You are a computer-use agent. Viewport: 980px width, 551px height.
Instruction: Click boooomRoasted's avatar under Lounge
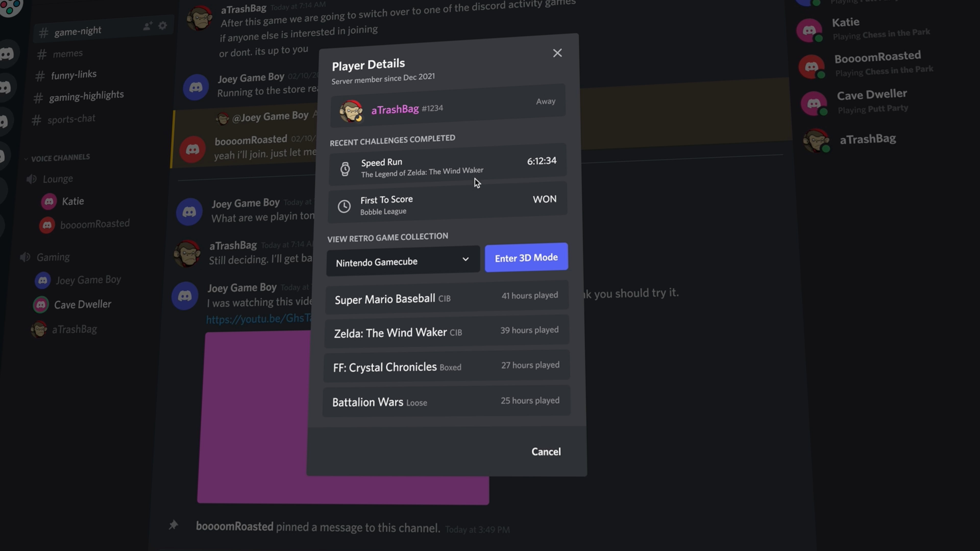pyautogui.click(x=47, y=225)
